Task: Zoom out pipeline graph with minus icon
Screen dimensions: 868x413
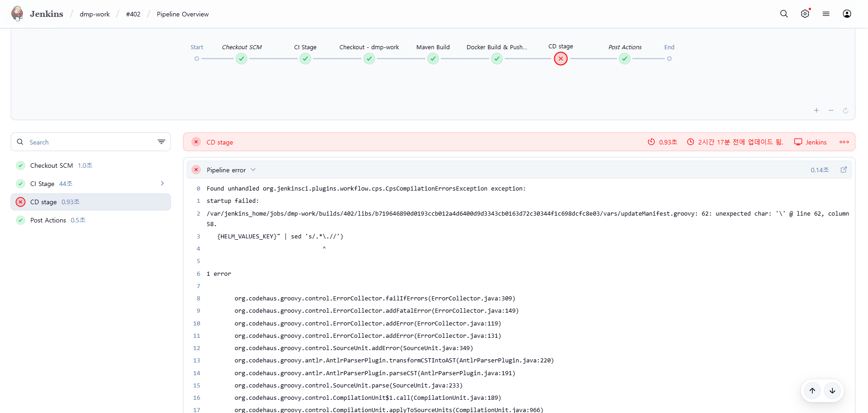Action: pos(831,110)
